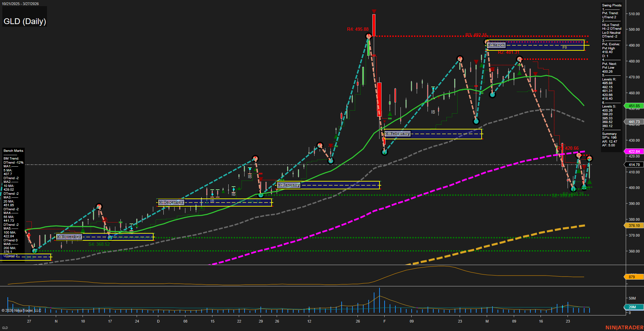The height and width of the screenshot is (331, 644).
Task: Click the N date axis label for November
Action: click(56, 321)
